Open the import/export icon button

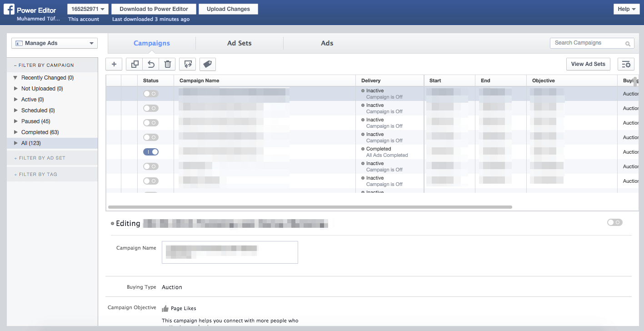point(187,64)
